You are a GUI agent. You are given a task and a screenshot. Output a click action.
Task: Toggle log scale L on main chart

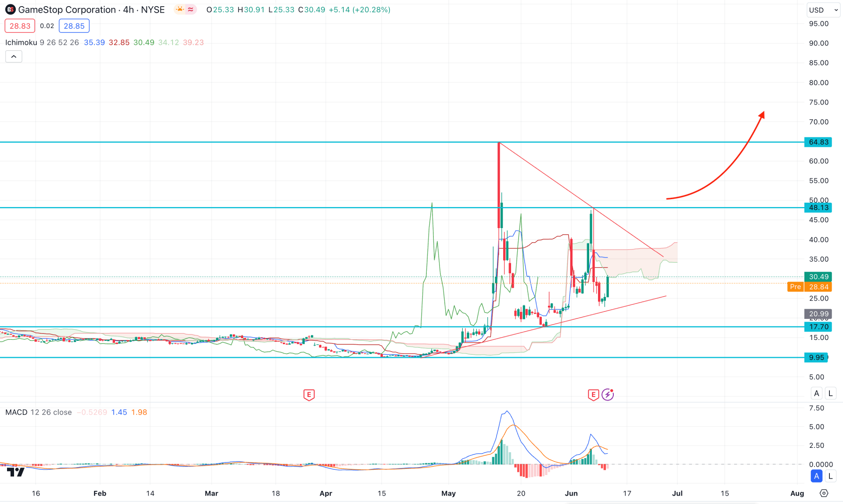830,393
